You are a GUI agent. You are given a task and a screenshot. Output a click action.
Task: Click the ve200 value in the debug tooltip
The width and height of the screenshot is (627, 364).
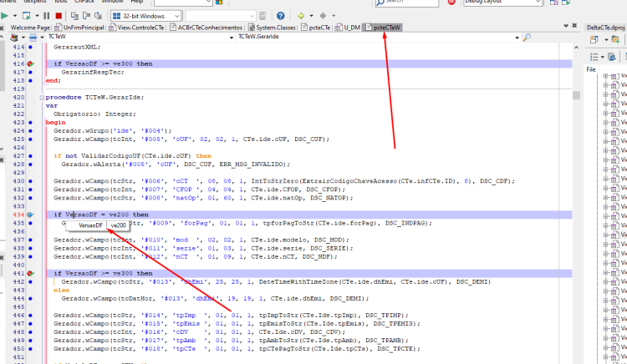119,225
